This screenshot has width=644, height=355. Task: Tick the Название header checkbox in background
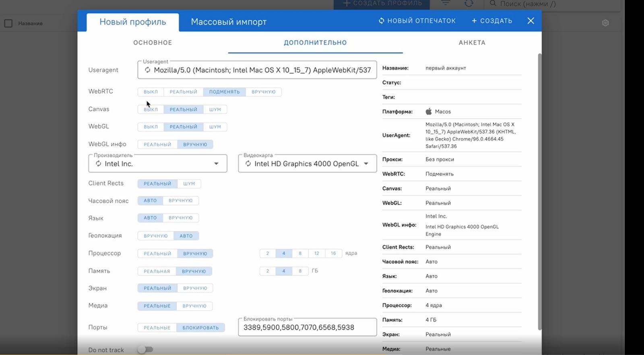[x=8, y=23]
